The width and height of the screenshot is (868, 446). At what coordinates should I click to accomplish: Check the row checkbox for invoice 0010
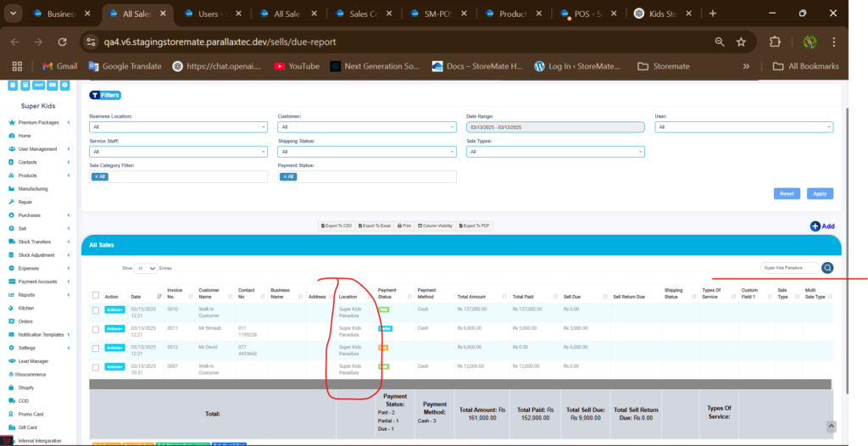pos(96,311)
